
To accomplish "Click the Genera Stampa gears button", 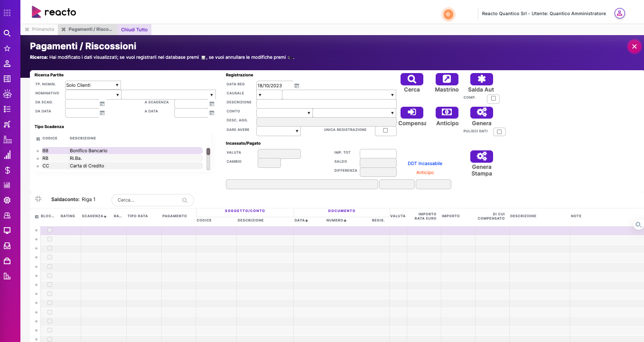I will tap(482, 157).
